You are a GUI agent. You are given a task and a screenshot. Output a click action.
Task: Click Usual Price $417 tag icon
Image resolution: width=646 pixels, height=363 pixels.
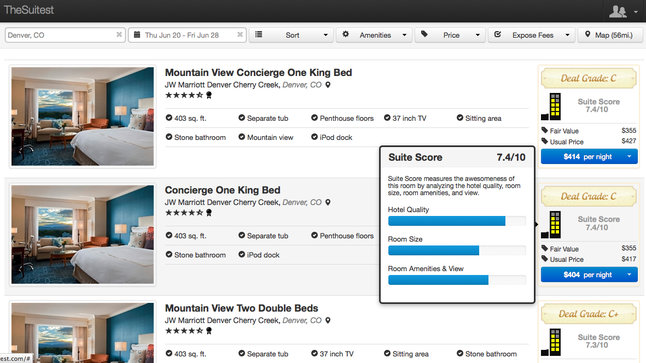[544, 259]
